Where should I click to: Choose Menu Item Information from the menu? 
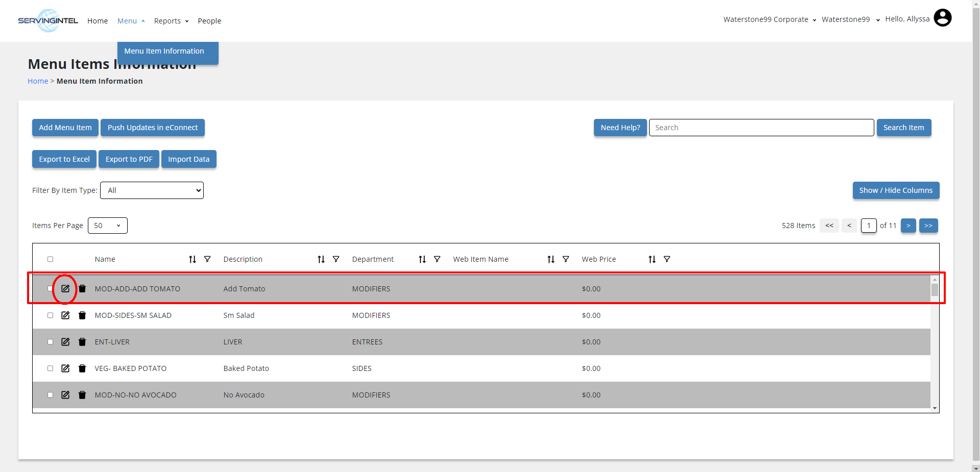click(x=164, y=51)
